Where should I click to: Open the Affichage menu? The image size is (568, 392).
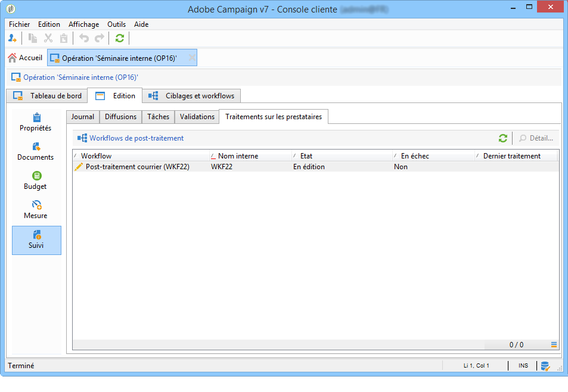pyautogui.click(x=83, y=24)
